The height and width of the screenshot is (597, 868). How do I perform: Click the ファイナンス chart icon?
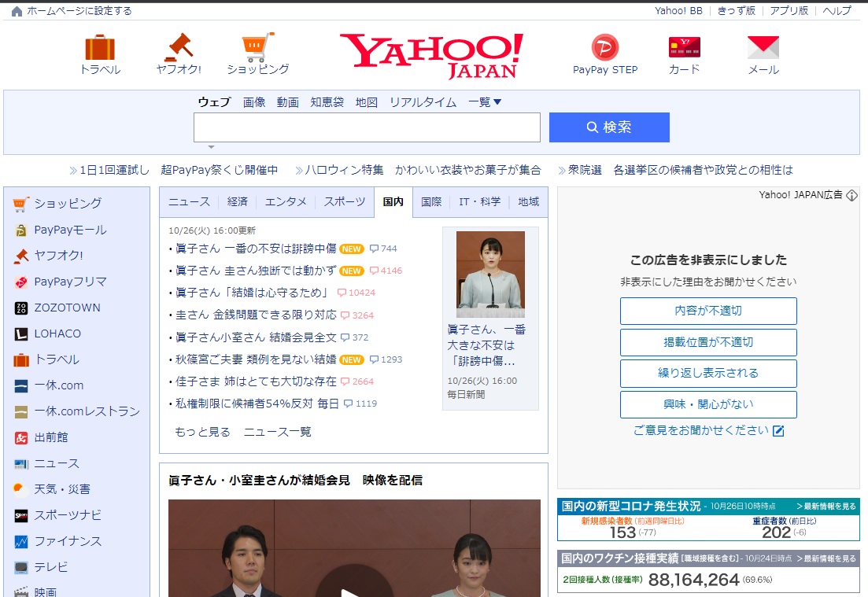[20, 542]
